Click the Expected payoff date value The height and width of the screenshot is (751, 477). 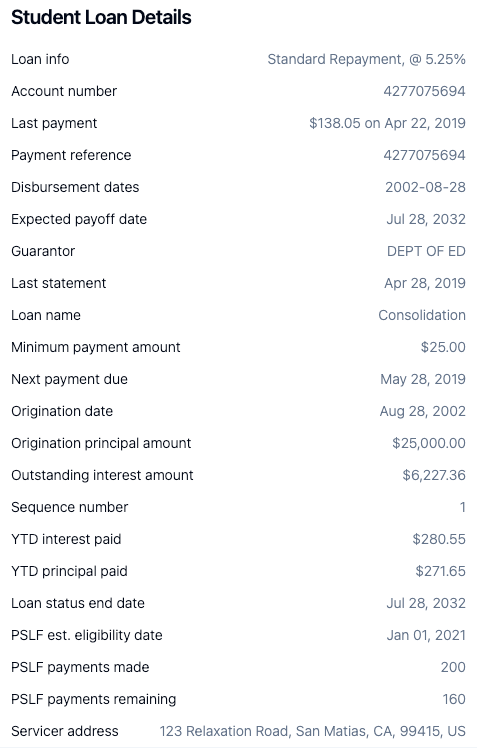click(426, 219)
